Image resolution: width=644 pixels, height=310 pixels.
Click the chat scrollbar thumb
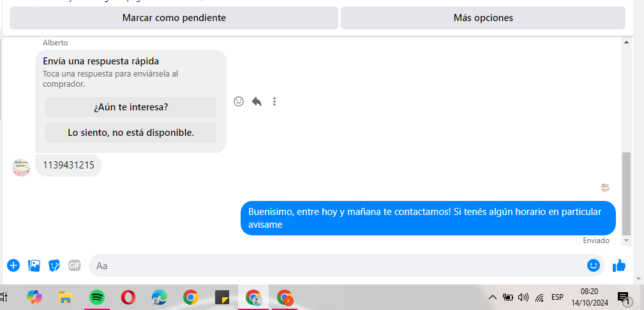coord(626,193)
